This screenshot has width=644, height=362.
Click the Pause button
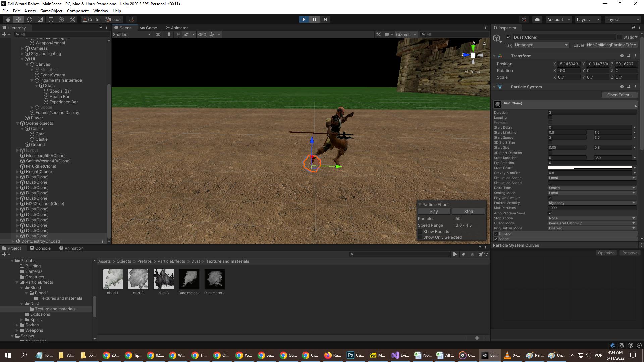pos(314,19)
